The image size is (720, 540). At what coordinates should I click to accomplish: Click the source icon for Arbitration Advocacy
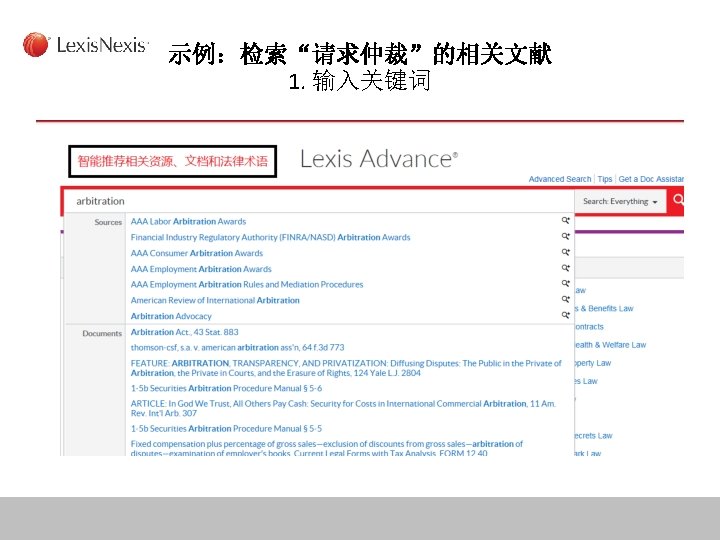(x=566, y=315)
